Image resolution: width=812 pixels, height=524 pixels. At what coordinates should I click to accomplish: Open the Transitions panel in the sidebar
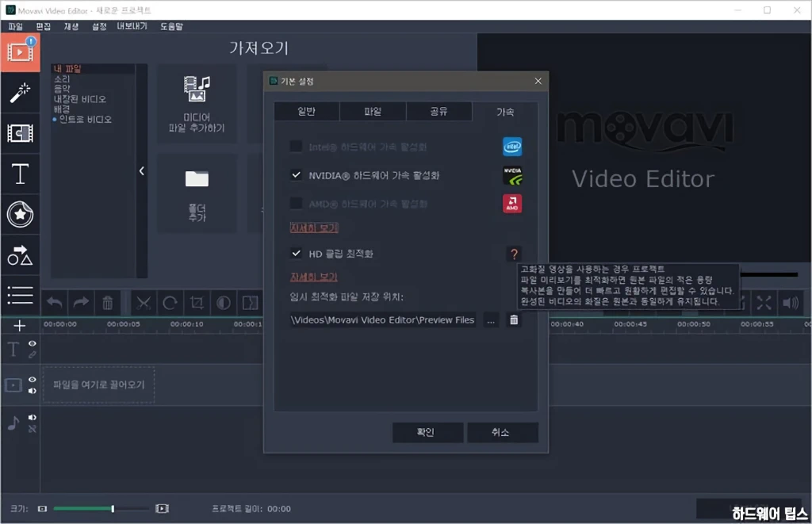(20, 132)
